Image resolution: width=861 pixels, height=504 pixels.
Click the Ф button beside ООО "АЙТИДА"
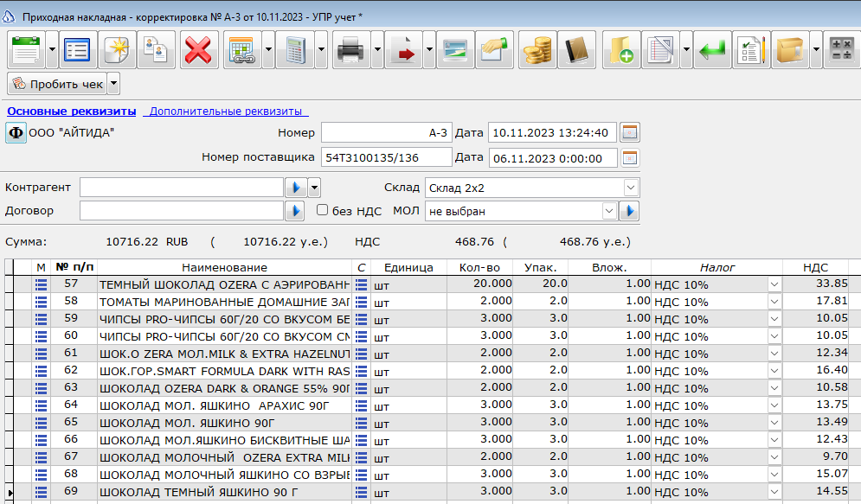coord(16,133)
